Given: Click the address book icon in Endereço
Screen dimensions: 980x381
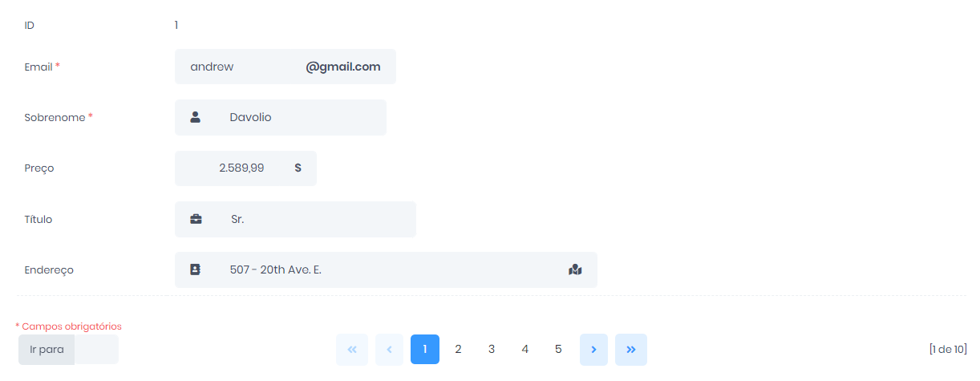Looking at the screenshot, I should (x=195, y=270).
